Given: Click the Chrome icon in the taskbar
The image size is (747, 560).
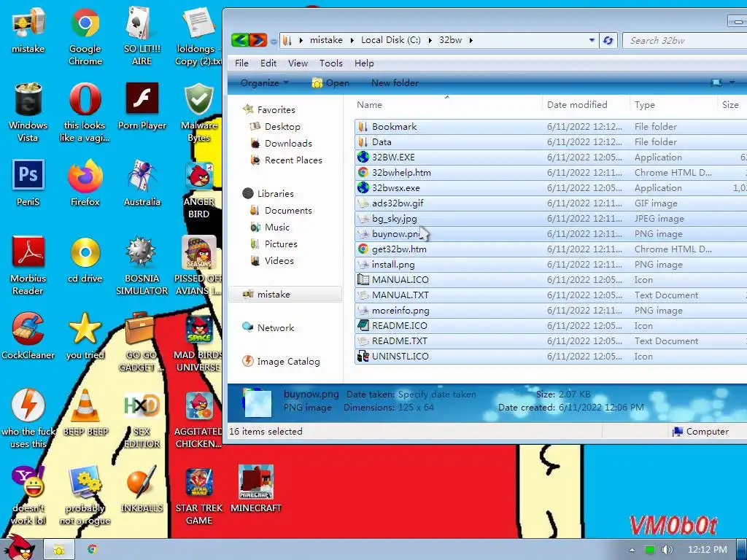Looking at the screenshot, I should [93, 550].
